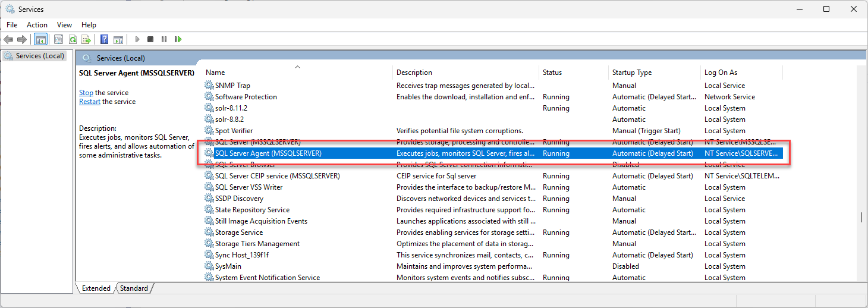Click 'Receives trap messages generated by local...' description
This screenshot has height=308, width=868.
(x=466, y=86)
